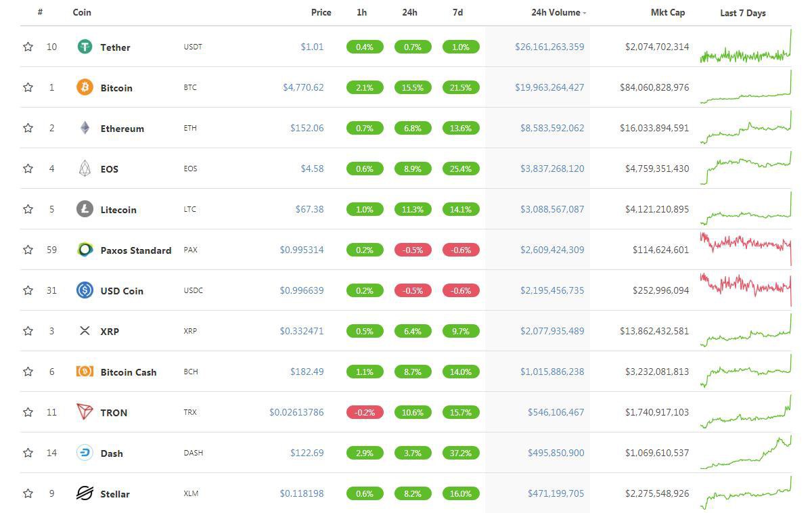Click Tether volume $26,161,263,359
Image resolution: width=812 pixels, height=513 pixels.
[549, 47]
